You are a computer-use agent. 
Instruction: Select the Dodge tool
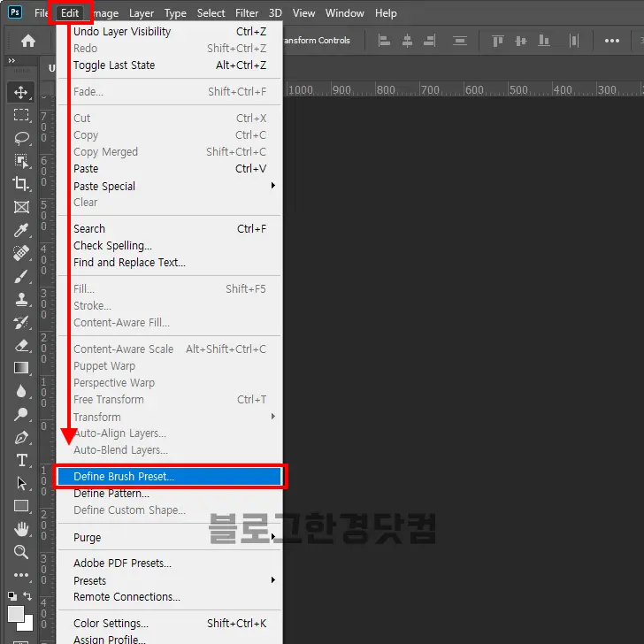[x=21, y=414]
